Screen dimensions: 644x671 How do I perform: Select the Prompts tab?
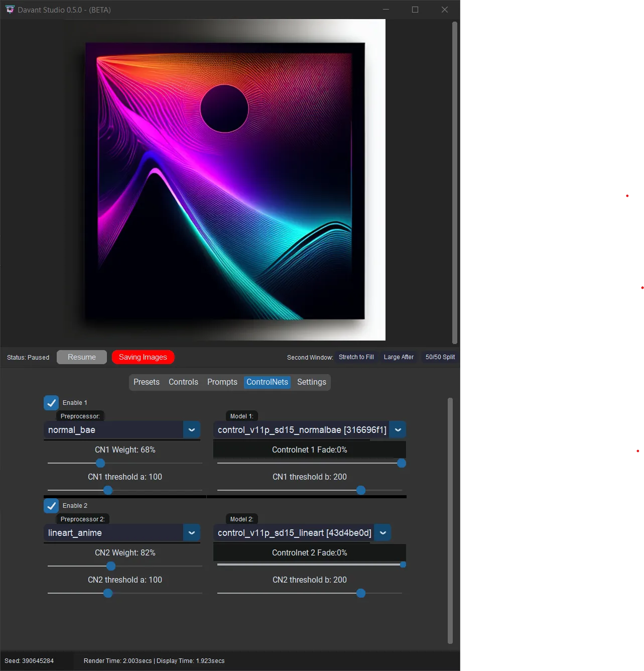(x=222, y=382)
